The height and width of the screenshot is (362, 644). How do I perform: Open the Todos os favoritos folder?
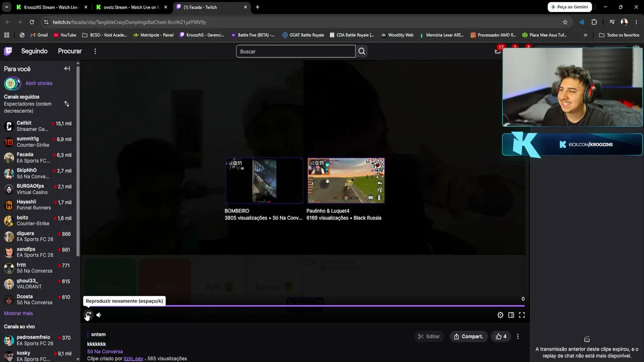(619, 35)
